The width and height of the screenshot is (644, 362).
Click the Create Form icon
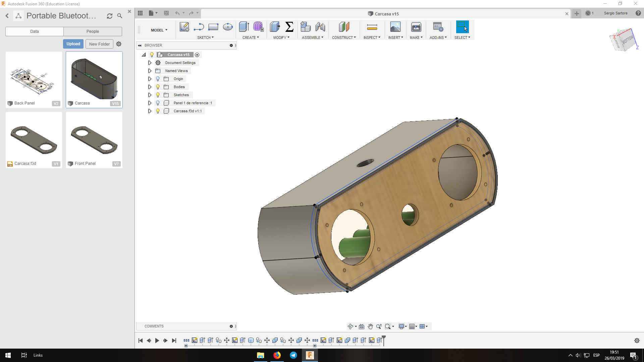[258, 27]
